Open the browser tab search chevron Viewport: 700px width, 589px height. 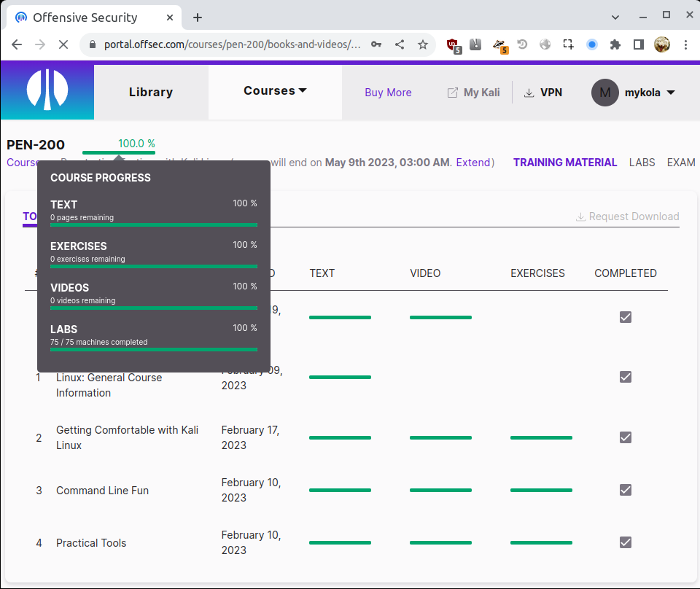coord(615,17)
